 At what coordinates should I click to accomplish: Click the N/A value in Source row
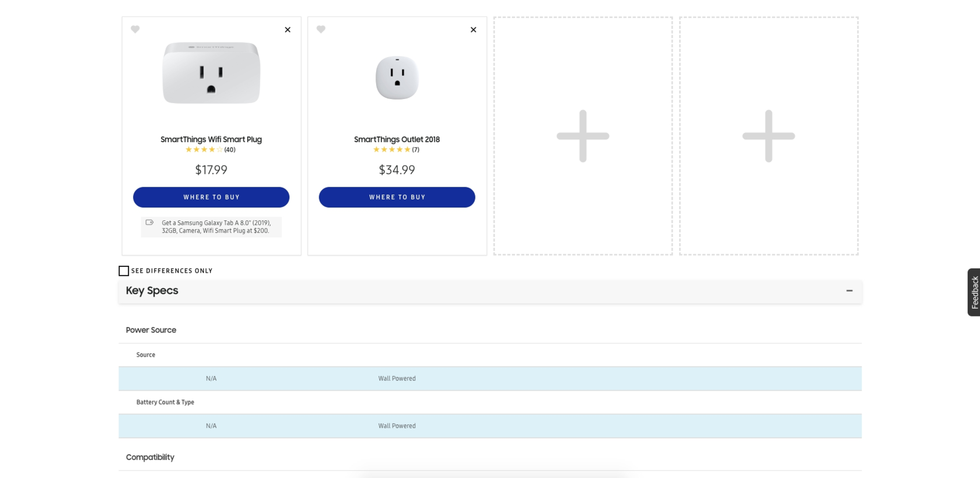point(211,378)
